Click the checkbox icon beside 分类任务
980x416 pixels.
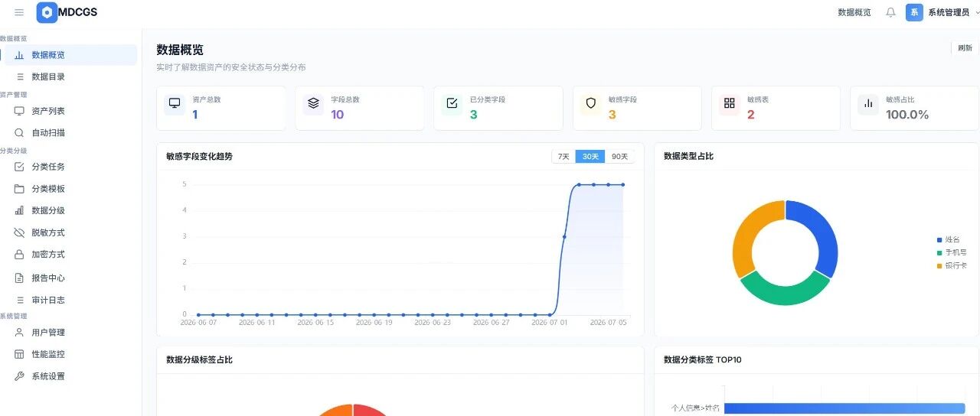19,167
